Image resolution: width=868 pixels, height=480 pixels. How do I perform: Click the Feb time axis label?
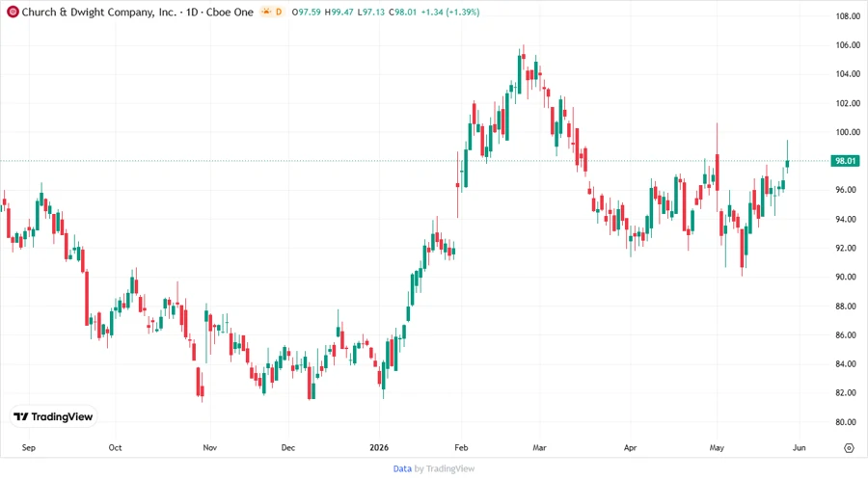pyautogui.click(x=461, y=447)
